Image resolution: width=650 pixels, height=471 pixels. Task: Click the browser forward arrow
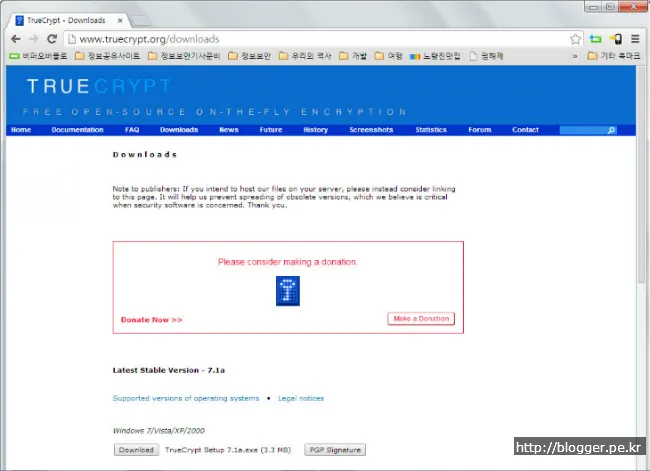(33, 39)
